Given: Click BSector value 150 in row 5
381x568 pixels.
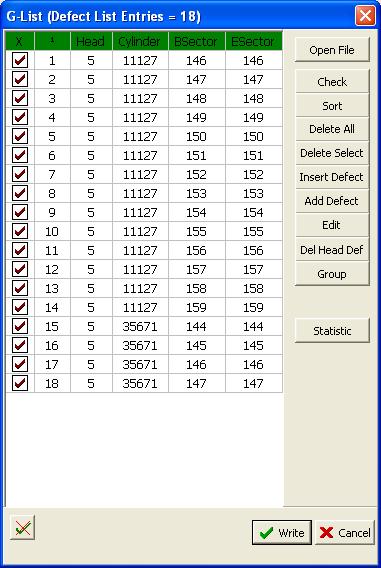Looking at the screenshot, I should (197, 136).
